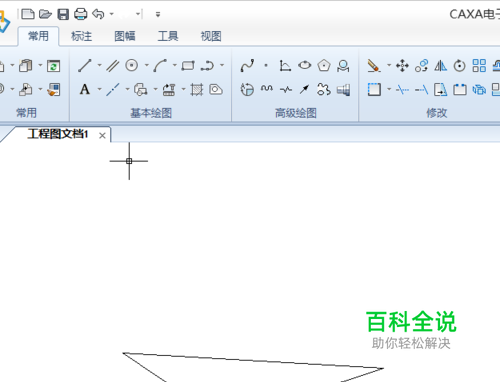Select the Parallel lines tool
The image size is (500, 382).
[x=113, y=65]
